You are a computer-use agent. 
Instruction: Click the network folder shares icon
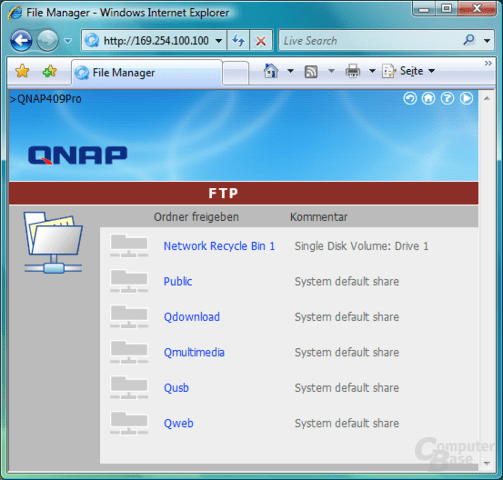(x=53, y=243)
